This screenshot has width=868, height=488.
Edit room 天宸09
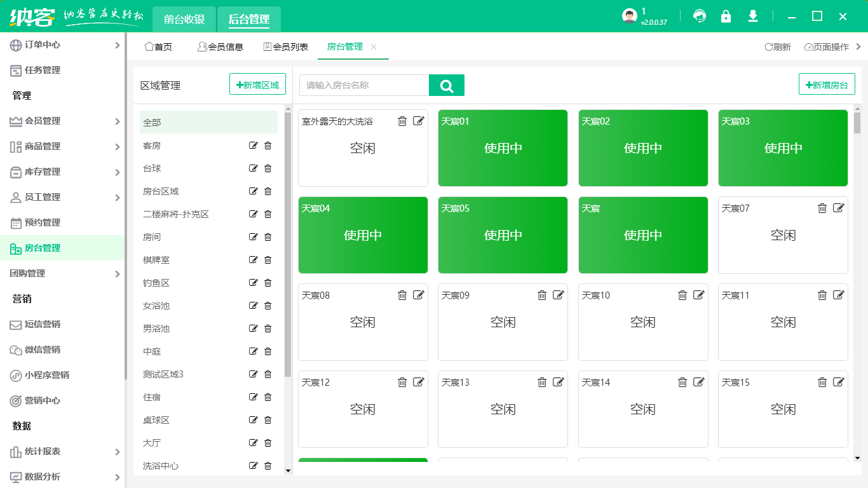(x=558, y=295)
